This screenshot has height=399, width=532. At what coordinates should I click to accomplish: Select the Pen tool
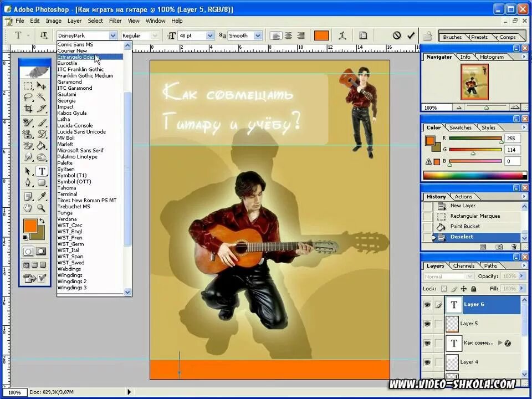click(x=28, y=182)
